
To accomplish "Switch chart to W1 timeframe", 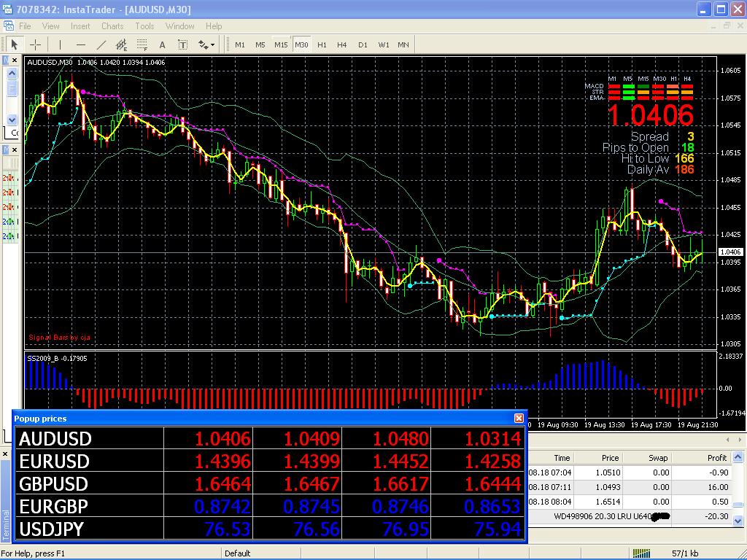I will coord(383,44).
